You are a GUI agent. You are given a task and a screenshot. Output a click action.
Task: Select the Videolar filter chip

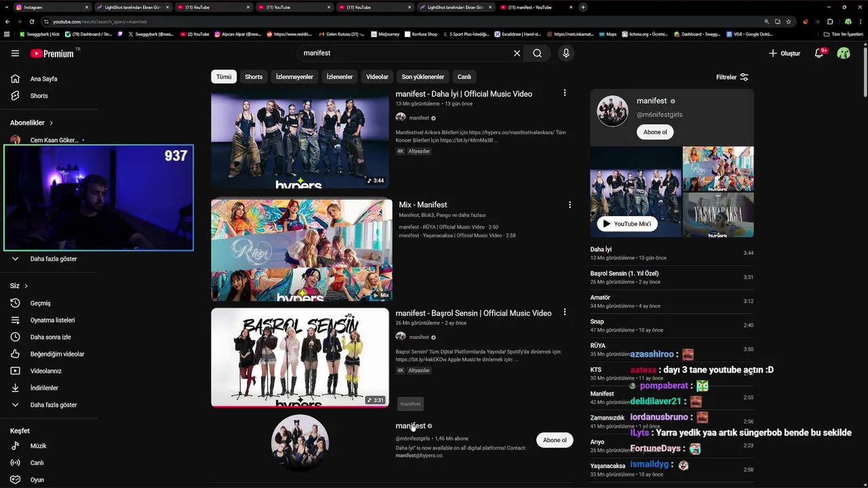(377, 77)
